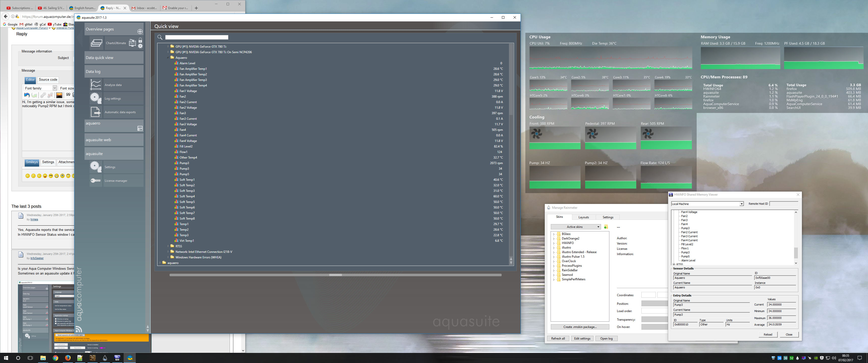Image resolution: width=868 pixels, height=363 pixels.
Task: Click the Quick view search field
Action: pos(197,37)
